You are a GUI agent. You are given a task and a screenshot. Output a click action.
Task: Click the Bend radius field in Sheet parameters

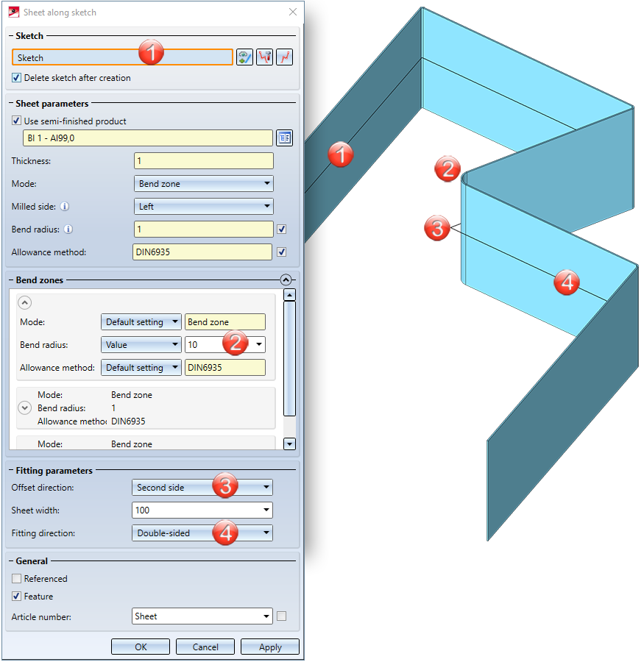click(x=204, y=229)
